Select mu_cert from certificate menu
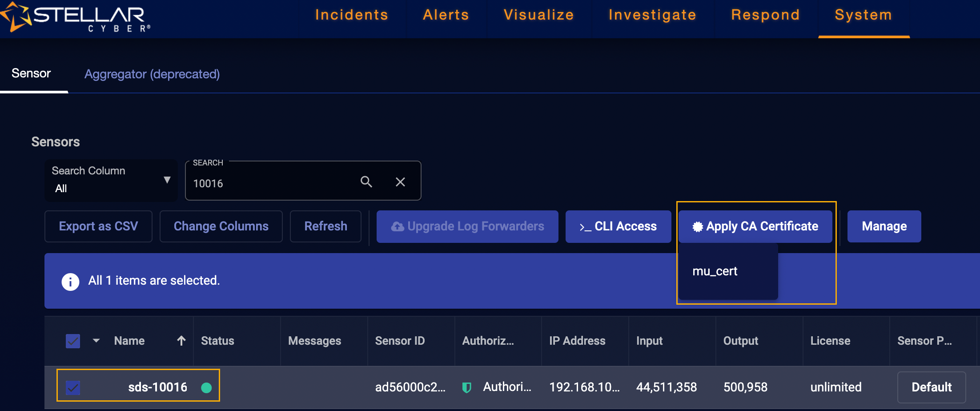The height and width of the screenshot is (411, 980). click(x=715, y=271)
